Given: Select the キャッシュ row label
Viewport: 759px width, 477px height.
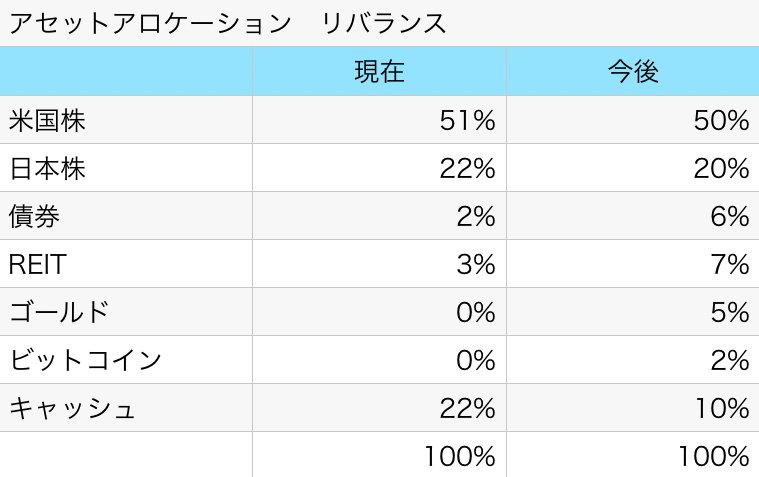Looking at the screenshot, I should (72, 408).
